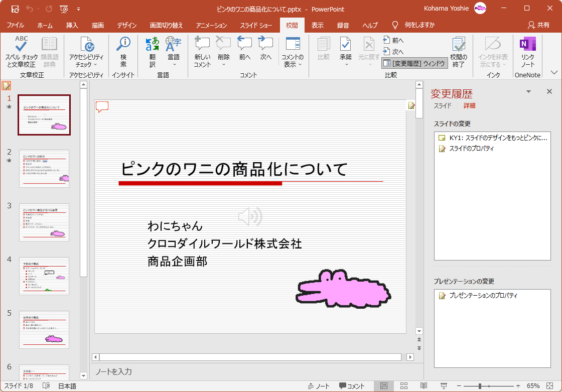Select 詳細 tab in the 変更履歴 pane

click(x=469, y=106)
